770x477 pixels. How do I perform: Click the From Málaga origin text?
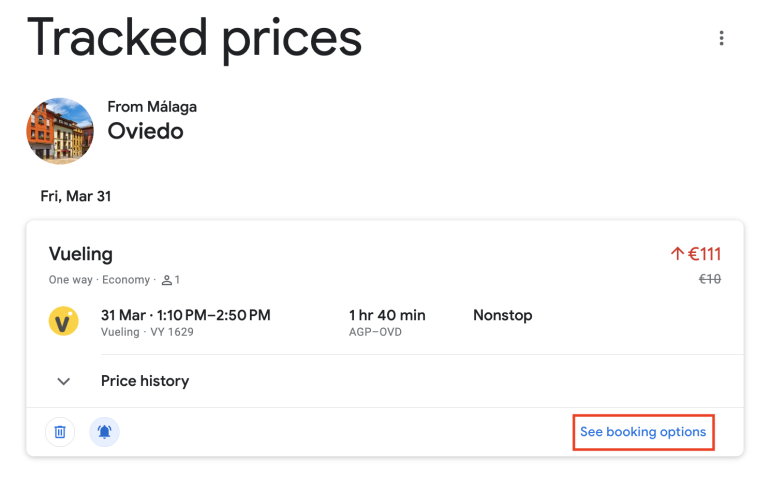pos(152,107)
